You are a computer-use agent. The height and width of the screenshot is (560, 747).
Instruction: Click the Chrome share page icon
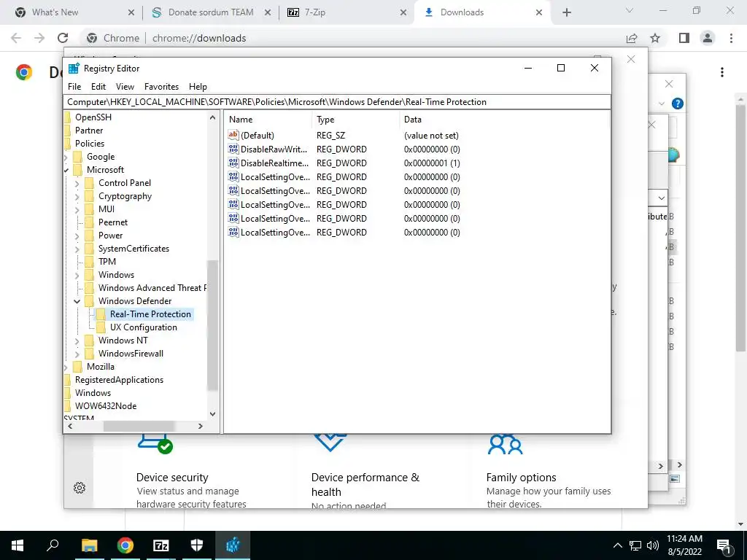(632, 38)
